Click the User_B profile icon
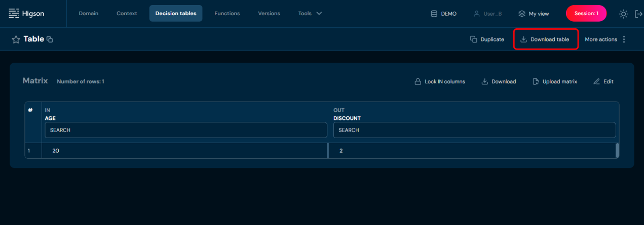Viewport: 644px width, 225px height. coord(476,14)
